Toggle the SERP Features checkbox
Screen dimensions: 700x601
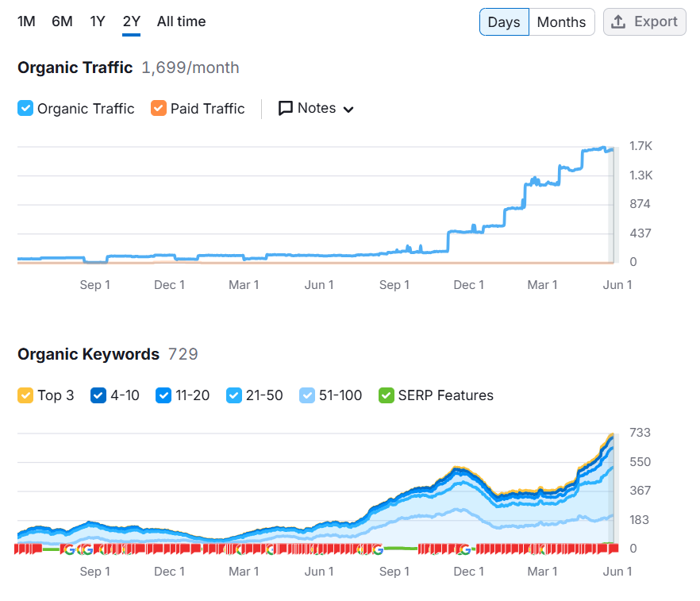click(387, 395)
